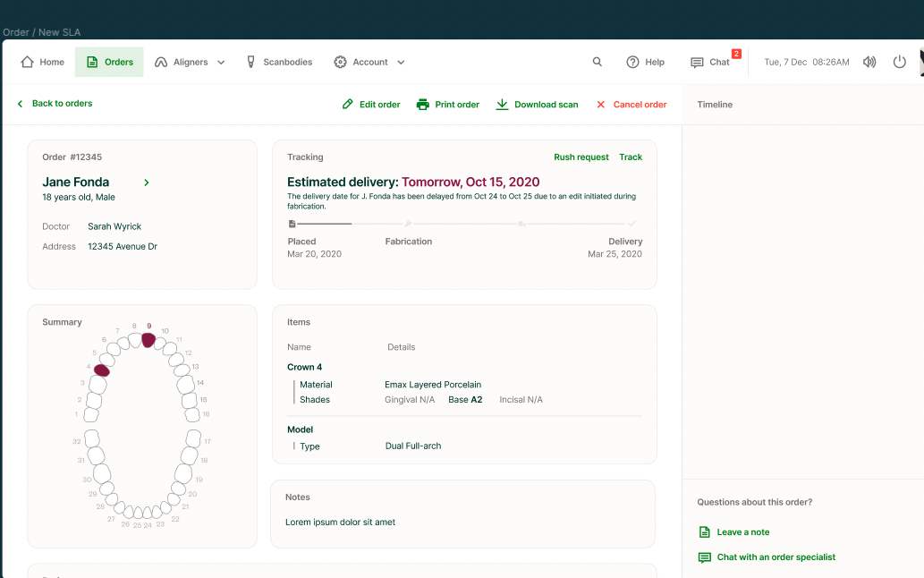Click Print order printer icon
The image size is (924, 578).
tap(423, 105)
